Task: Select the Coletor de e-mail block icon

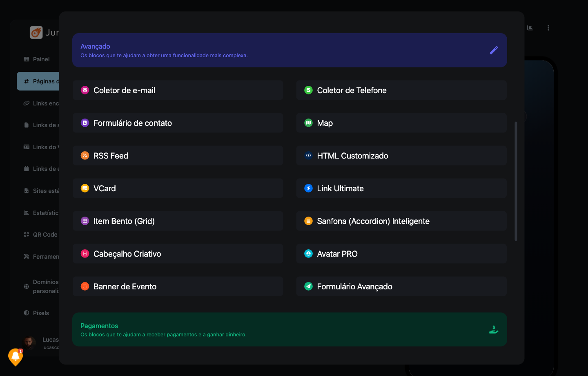Action: (85, 90)
